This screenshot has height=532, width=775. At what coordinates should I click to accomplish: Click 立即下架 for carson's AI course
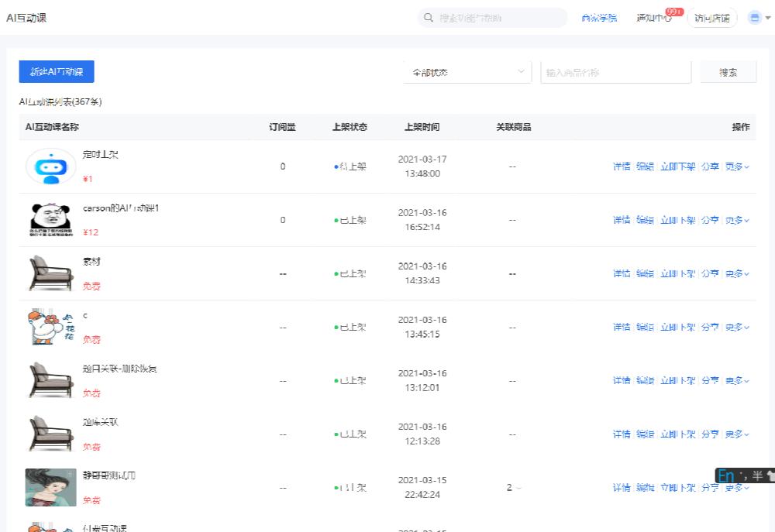(677, 220)
